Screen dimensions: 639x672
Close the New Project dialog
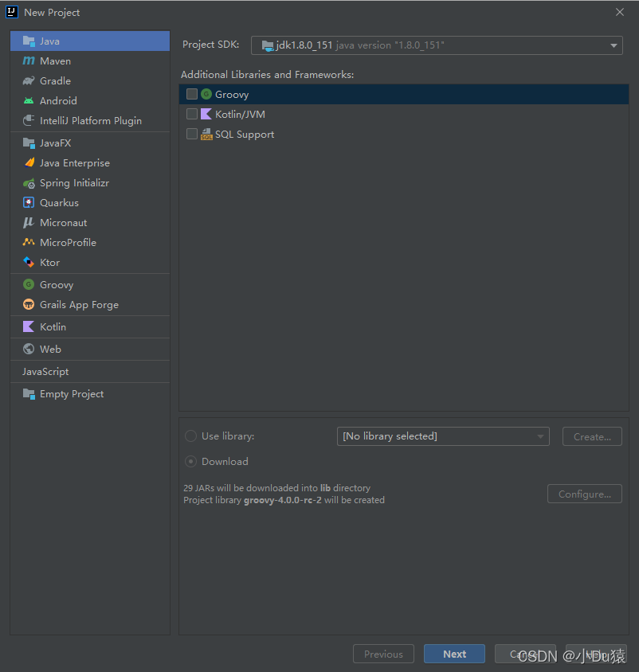[620, 12]
